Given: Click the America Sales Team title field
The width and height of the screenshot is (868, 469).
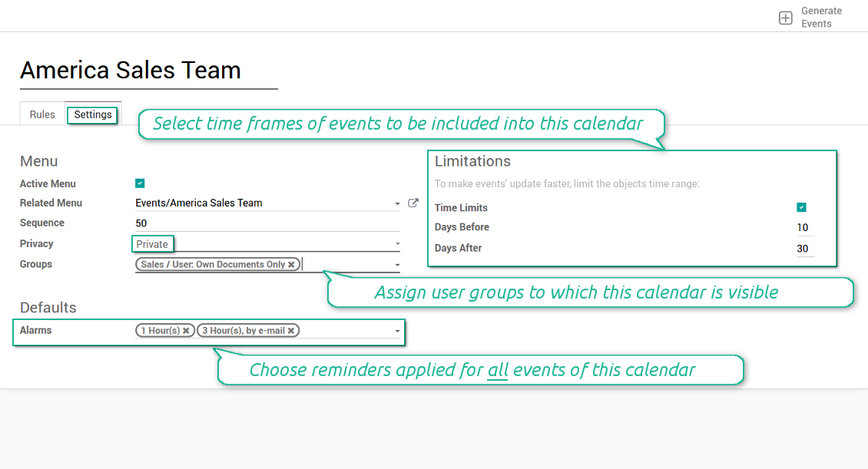Looking at the screenshot, I should pos(148,71).
